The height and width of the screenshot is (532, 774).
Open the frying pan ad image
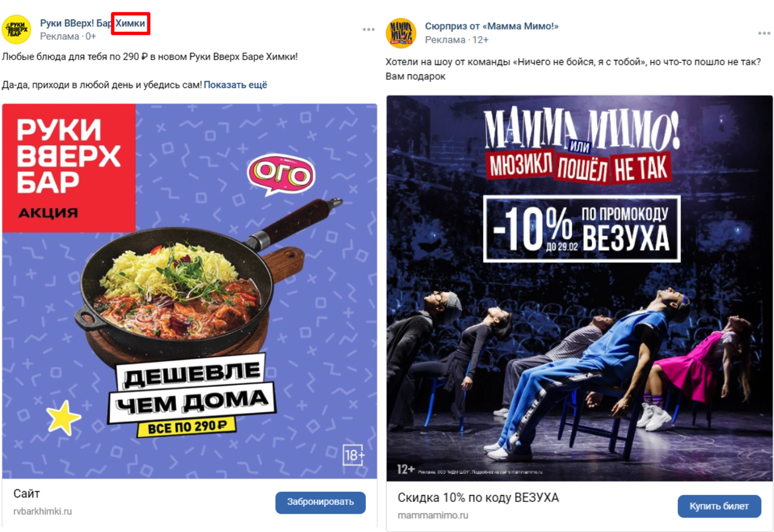pos(190,291)
